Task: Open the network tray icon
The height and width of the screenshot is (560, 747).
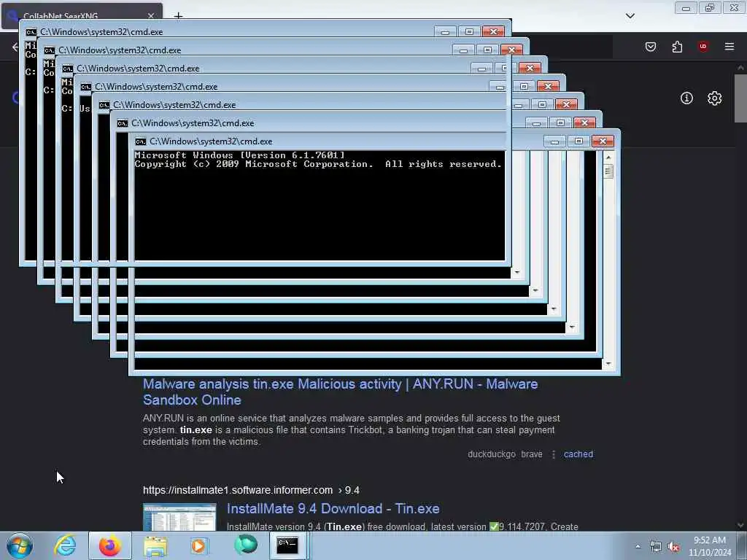Action: (656, 547)
